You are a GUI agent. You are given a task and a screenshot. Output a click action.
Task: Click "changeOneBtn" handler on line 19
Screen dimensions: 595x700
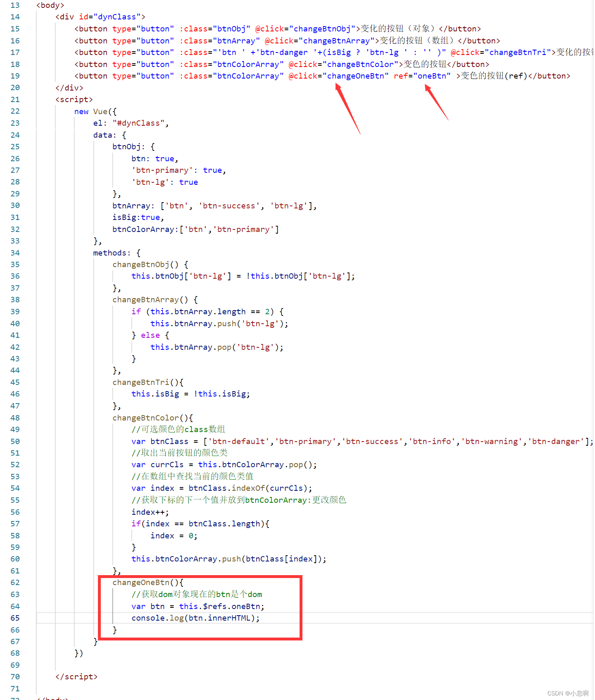tap(356, 76)
